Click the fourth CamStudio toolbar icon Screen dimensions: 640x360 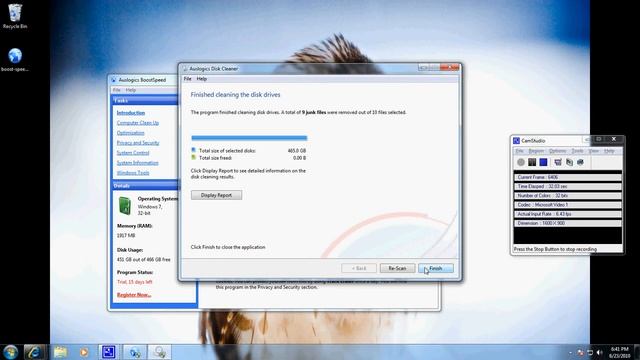coord(558,162)
